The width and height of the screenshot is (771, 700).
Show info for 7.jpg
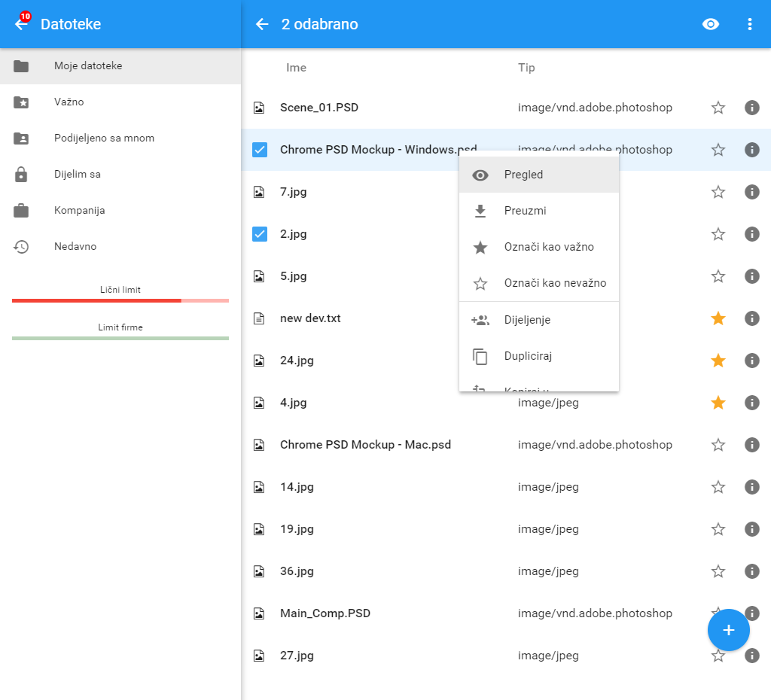coord(752,192)
